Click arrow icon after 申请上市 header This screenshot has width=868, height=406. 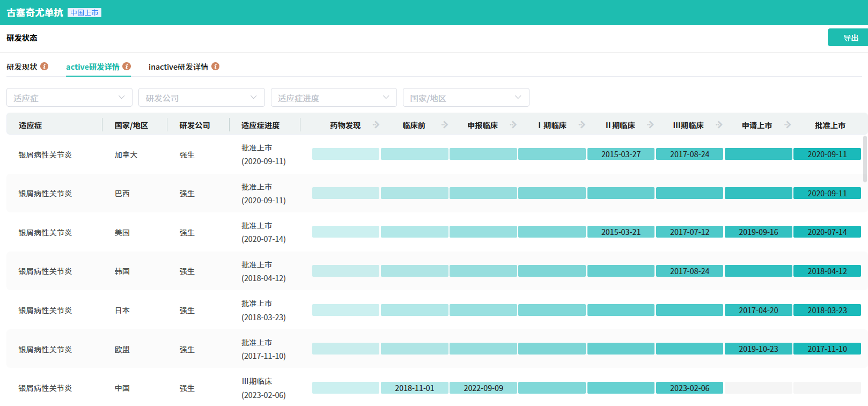(x=788, y=125)
